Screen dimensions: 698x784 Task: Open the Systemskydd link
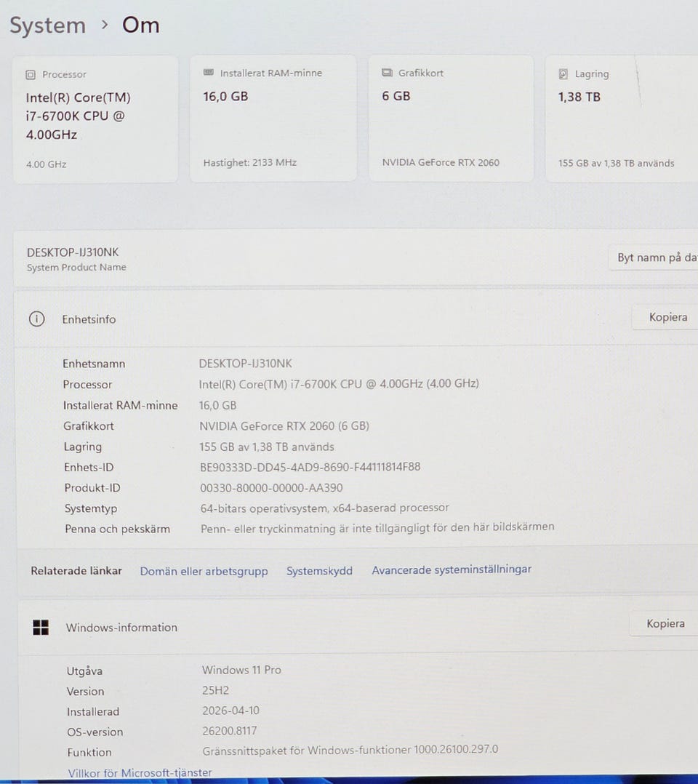(319, 570)
